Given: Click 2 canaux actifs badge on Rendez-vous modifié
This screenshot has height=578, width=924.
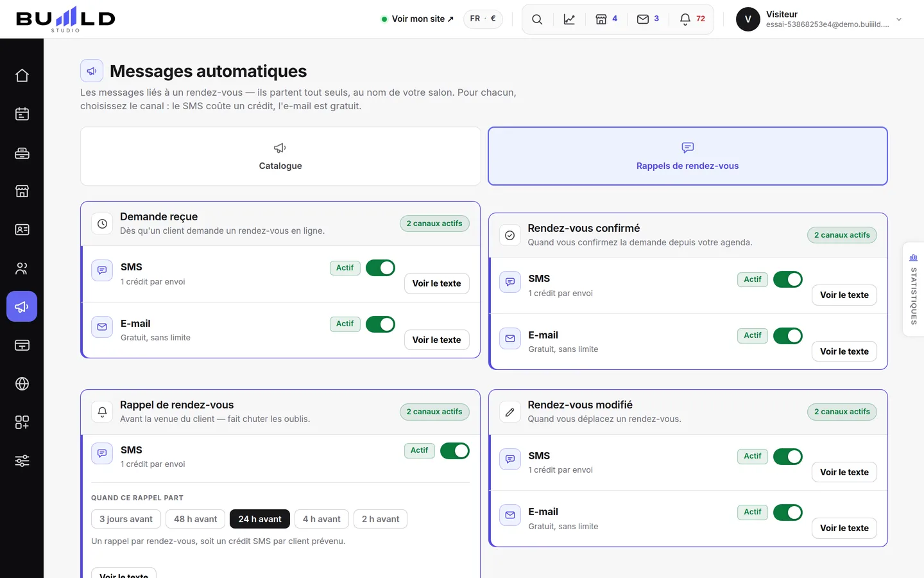Looking at the screenshot, I should point(842,412).
